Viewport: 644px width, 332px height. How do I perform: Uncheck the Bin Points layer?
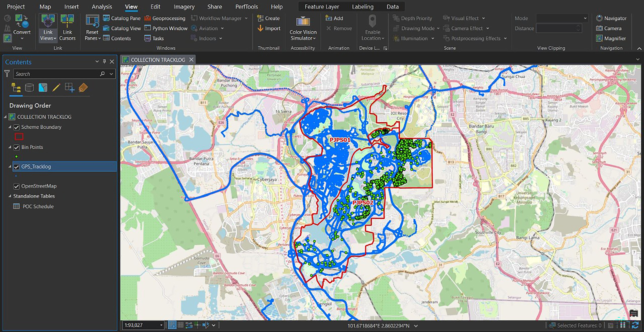[x=17, y=147]
